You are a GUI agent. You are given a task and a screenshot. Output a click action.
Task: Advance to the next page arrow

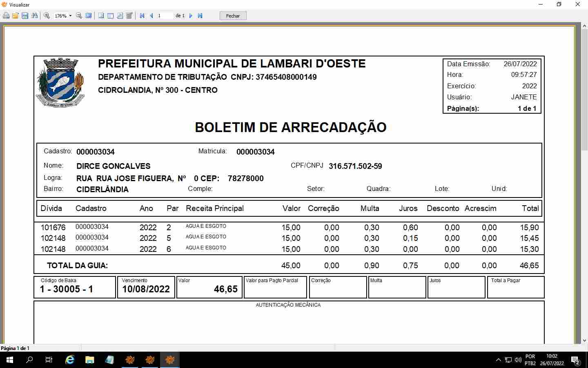point(191,16)
